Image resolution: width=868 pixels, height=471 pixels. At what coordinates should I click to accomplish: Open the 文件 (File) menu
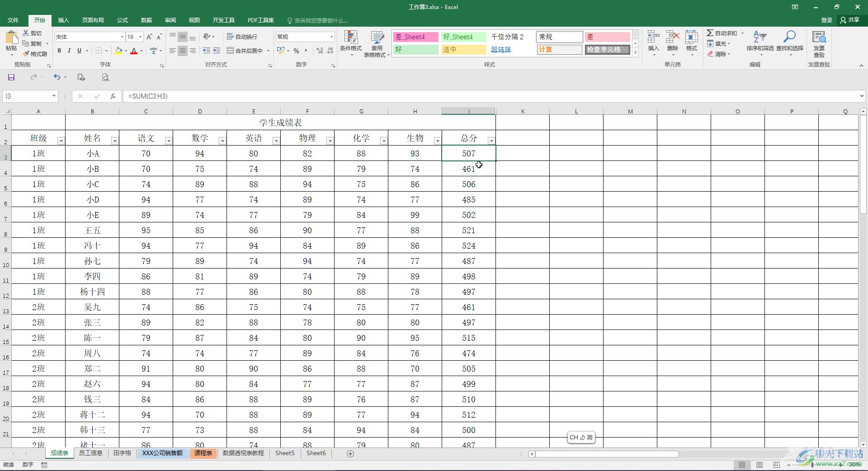coord(13,20)
